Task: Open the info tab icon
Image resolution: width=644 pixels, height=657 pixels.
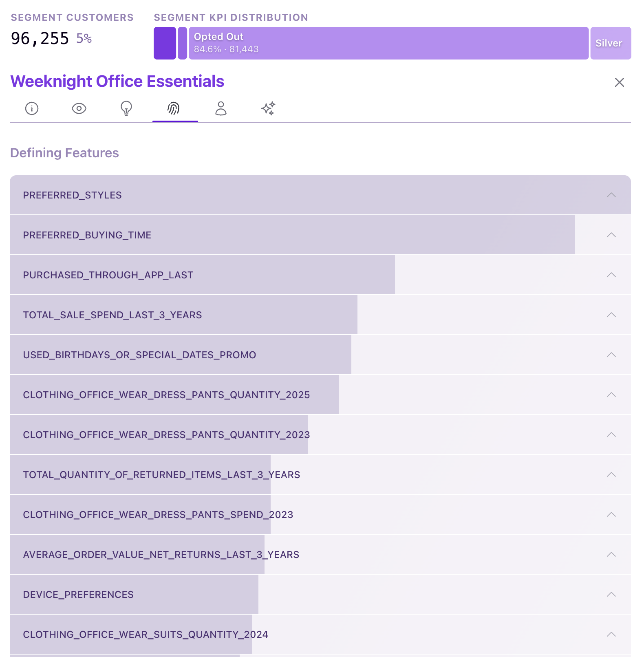Action: coord(32,108)
